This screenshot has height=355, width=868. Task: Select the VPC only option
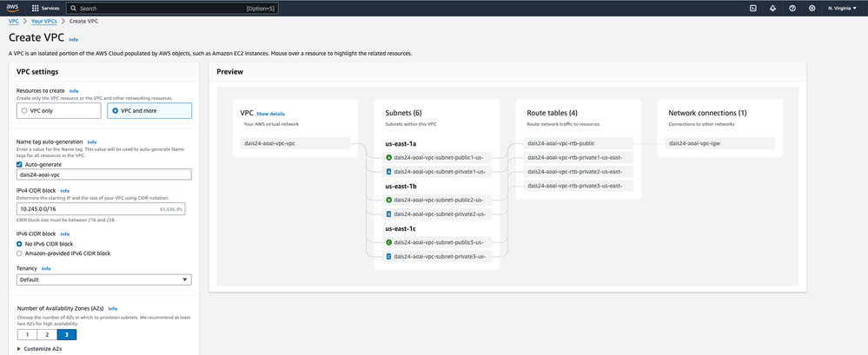pos(60,110)
